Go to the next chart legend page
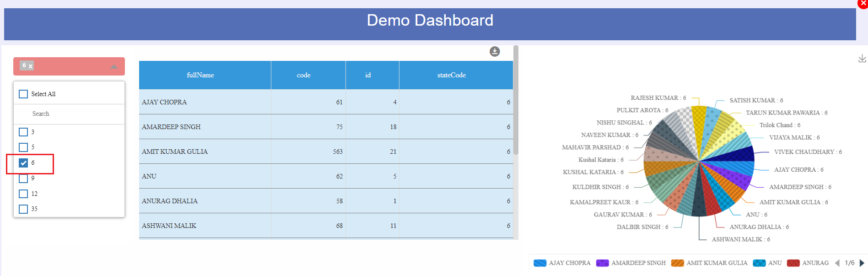The width and height of the screenshot is (868, 276). tap(862, 263)
